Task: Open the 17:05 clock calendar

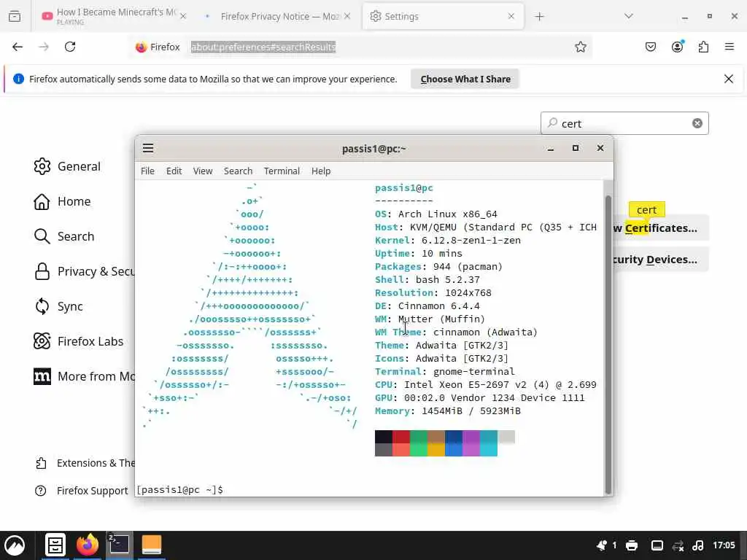Action: [x=724, y=545]
